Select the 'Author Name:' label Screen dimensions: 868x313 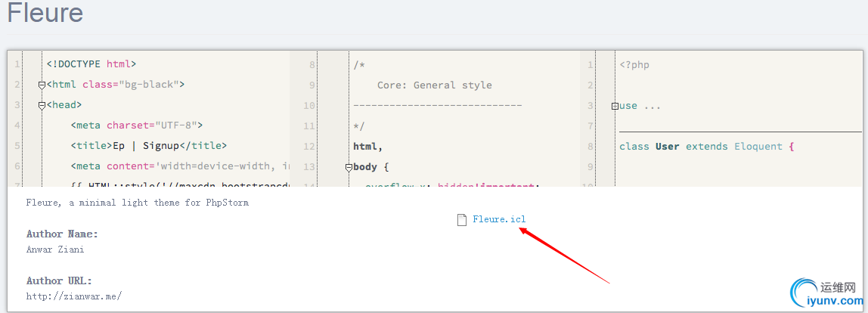(x=62, y=234)
